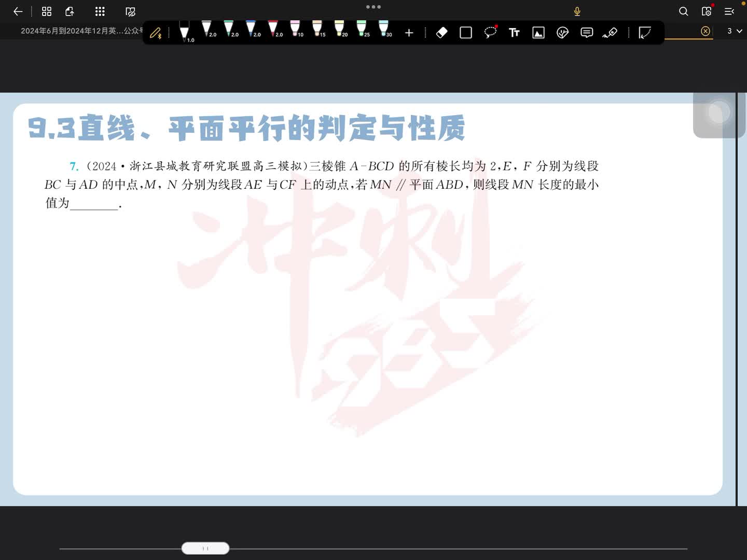The height and width of the screenshot is (560, 747).
Task: Open the three-dot multitasking menu
Action: tap(374, 7)
